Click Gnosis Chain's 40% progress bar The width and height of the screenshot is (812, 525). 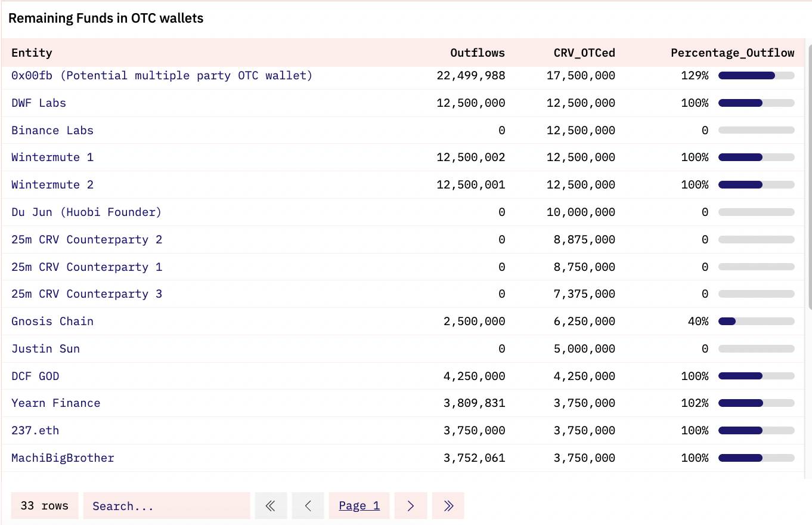click(757, 322)
